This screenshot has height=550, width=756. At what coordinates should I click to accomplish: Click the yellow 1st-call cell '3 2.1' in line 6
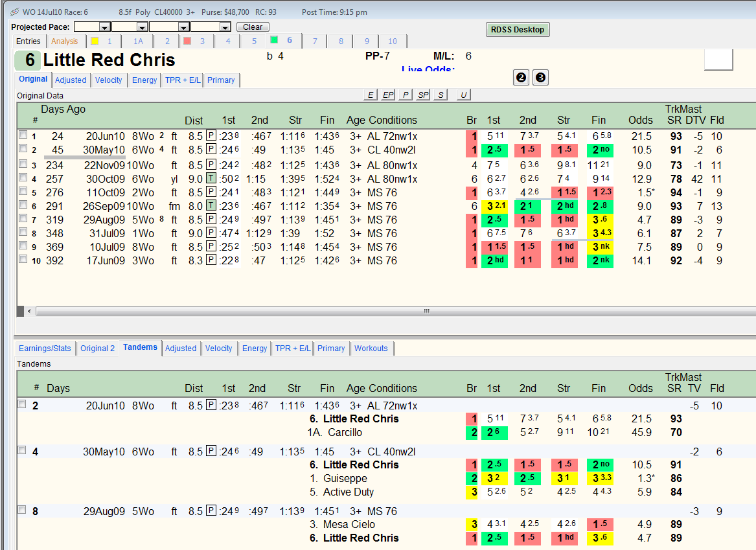[x=494, y=206]
